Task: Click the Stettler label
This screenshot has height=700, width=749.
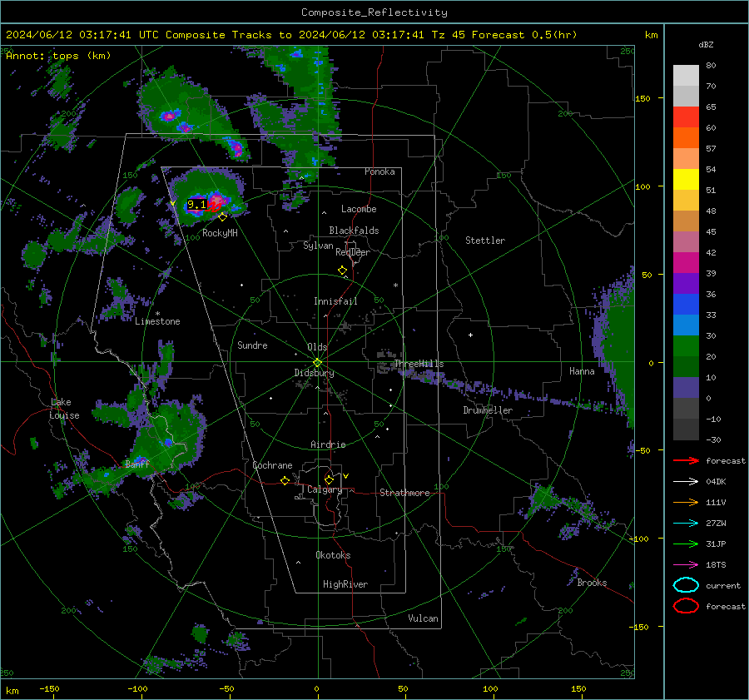Action: pyautogui.click(x=485, y=241)
